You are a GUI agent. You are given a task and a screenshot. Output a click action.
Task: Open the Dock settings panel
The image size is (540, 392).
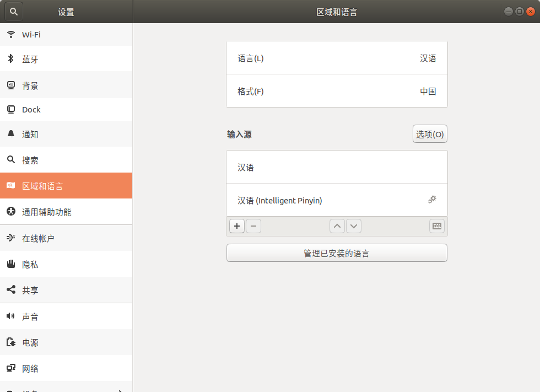[x=66, y=110]
